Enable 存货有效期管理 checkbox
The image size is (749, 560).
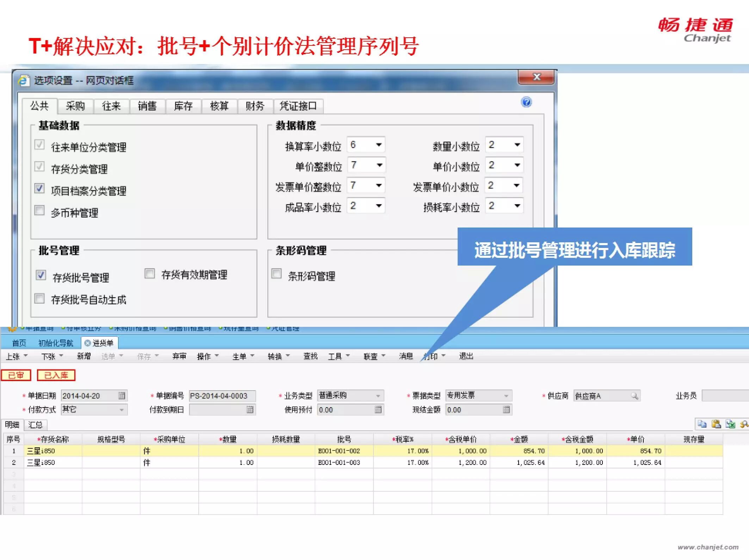click(x=150, y=273)
